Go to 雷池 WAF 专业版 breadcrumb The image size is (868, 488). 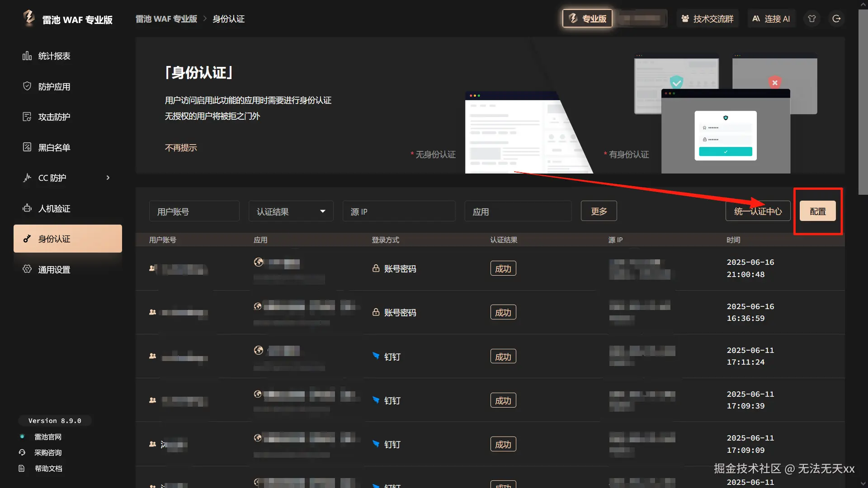coord(166,19)
